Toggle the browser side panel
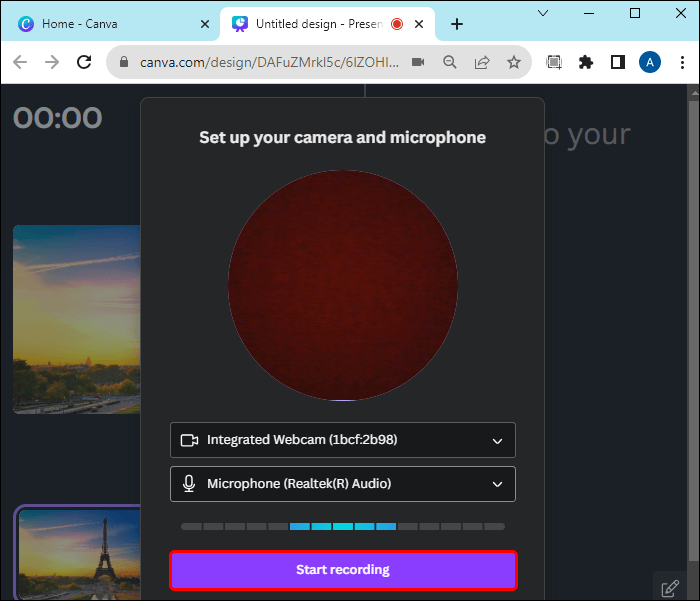The height and width of the screenshot is (601, 700). pyautogui.click(x=618, y=62)
